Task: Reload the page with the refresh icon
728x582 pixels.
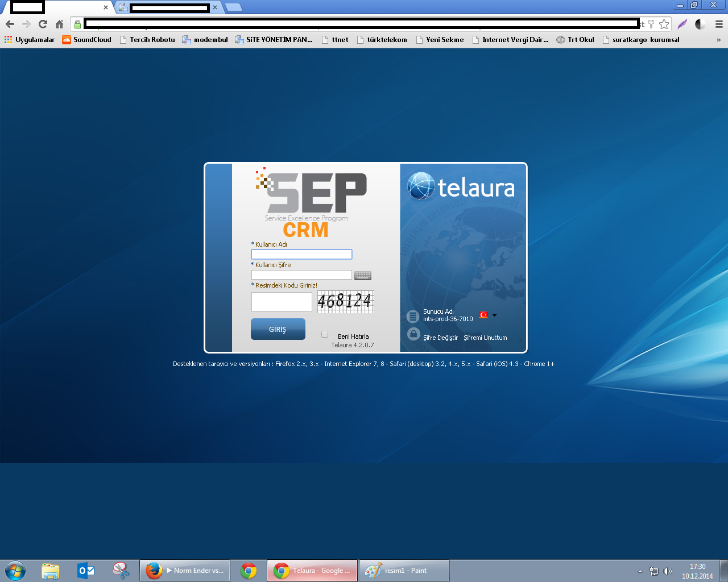Action: (43, 24)
